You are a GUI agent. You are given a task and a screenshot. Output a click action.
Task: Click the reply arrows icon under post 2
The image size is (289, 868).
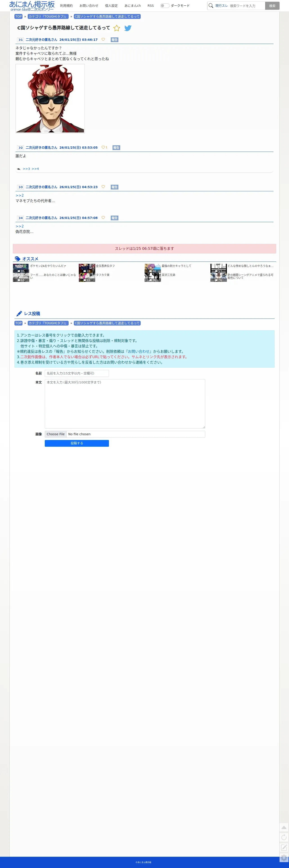18,169
